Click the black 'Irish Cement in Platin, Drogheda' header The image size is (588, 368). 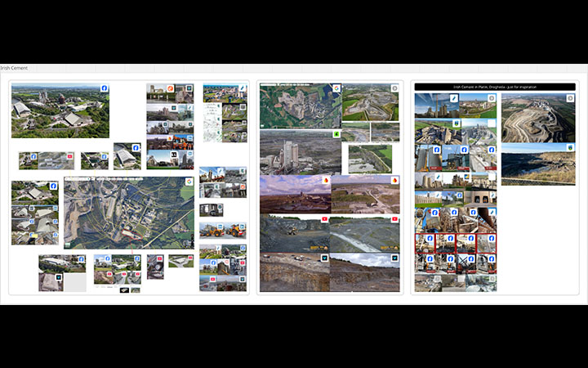tap(494, 86)
